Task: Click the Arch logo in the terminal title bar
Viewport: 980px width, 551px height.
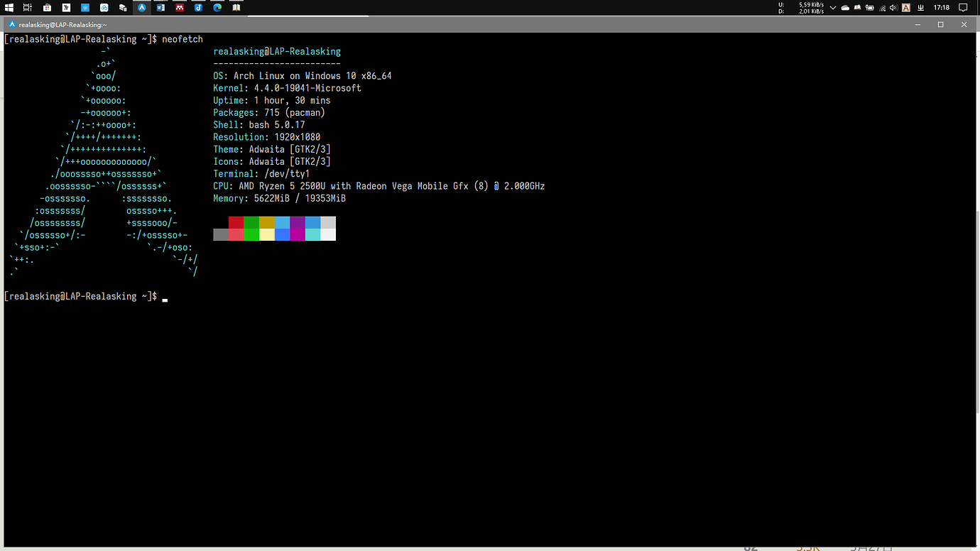Action: coord(12,24)
